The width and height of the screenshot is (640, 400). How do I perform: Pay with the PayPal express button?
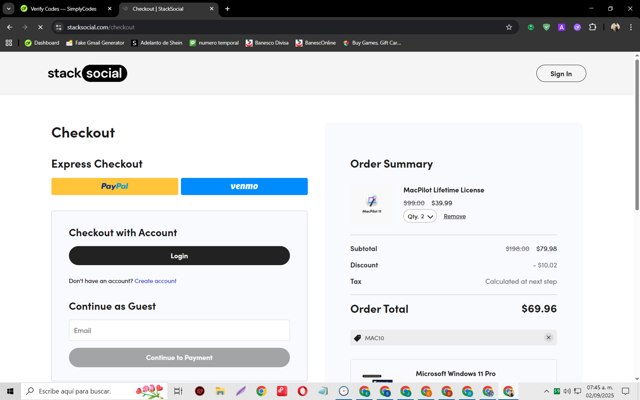[x=115, y=186]
